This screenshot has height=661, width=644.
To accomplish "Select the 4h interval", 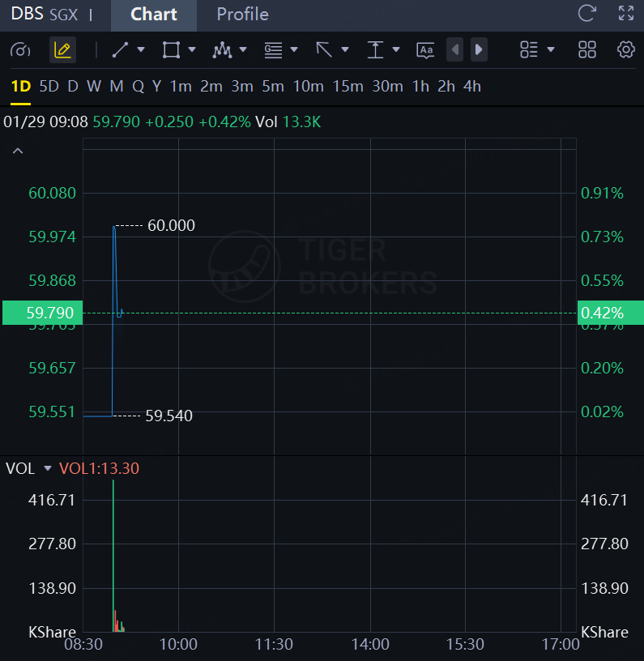I will pos(472,87).
